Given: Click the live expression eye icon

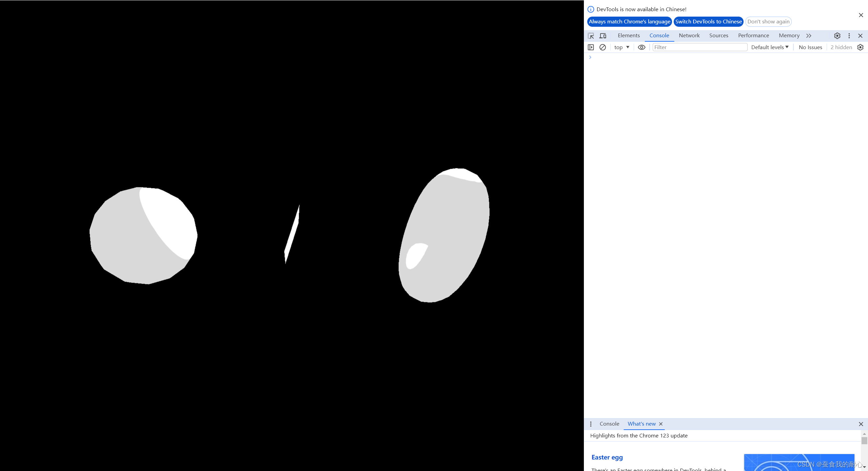Looking at the screenshot, I should (642, 47).
